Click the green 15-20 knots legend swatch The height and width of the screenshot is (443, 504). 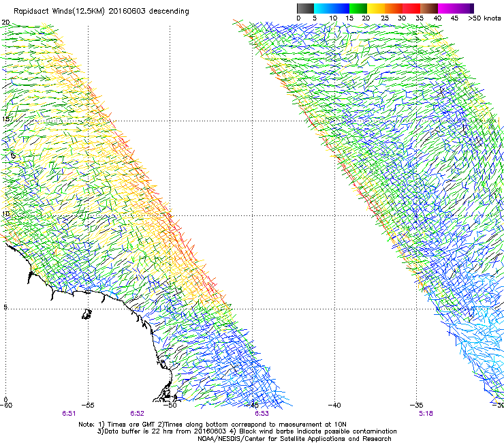(358, 8)
